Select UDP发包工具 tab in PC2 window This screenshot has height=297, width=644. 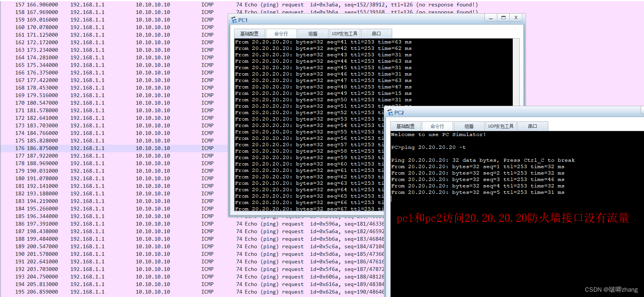point(501,126)
